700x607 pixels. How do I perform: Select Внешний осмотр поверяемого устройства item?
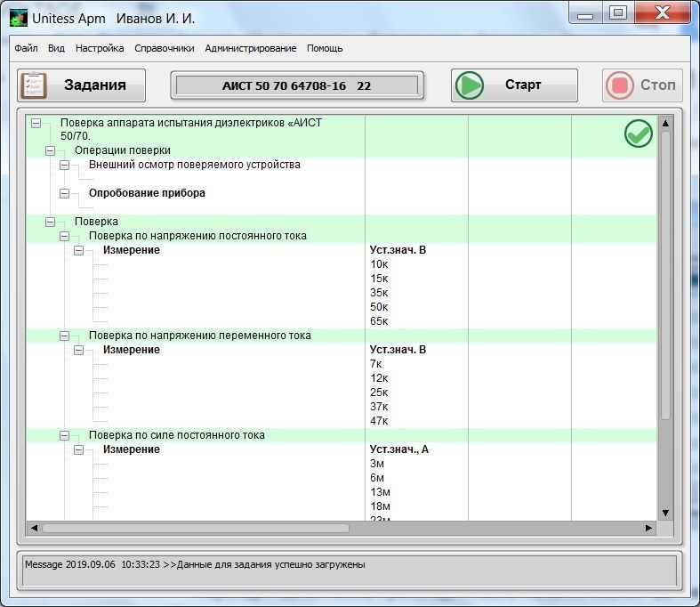click(x=194, y=165)
